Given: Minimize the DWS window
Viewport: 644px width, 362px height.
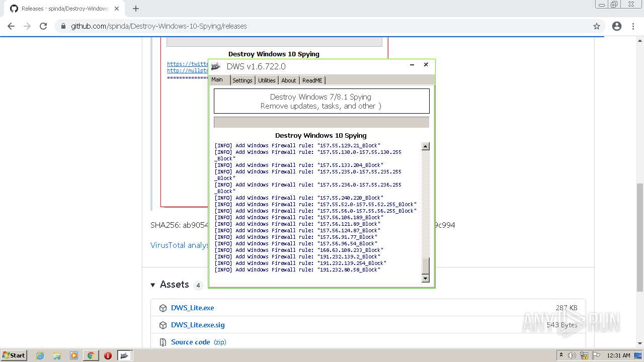Looking at the screenshot, I should [x=412, y=65].
